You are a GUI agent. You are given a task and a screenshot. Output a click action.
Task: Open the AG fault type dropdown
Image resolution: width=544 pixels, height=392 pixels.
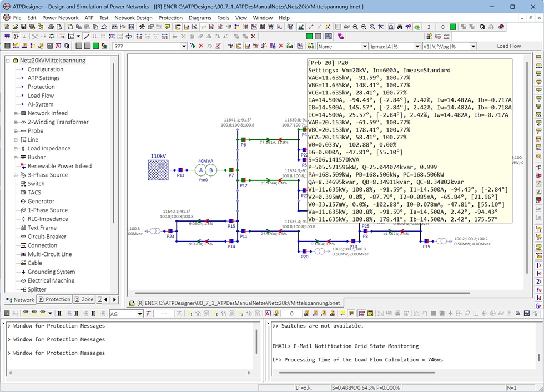(x=140, y=314)
